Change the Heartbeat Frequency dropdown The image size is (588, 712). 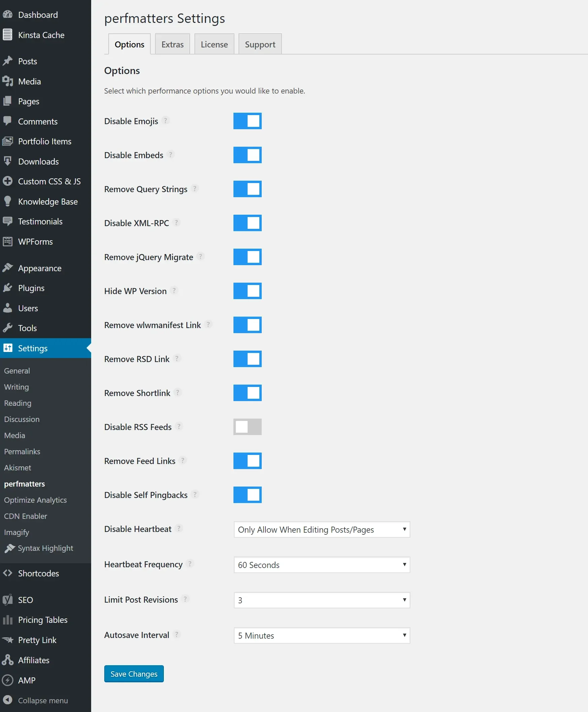321,565
